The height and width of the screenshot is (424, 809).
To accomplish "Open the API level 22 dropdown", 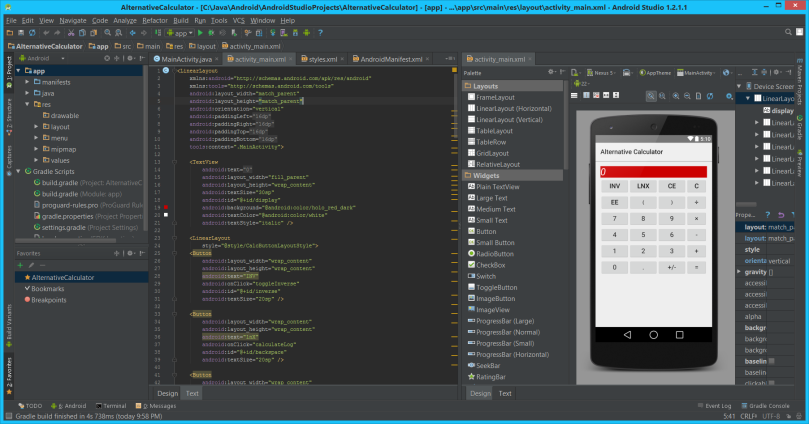I will click(x=581, y=83).
